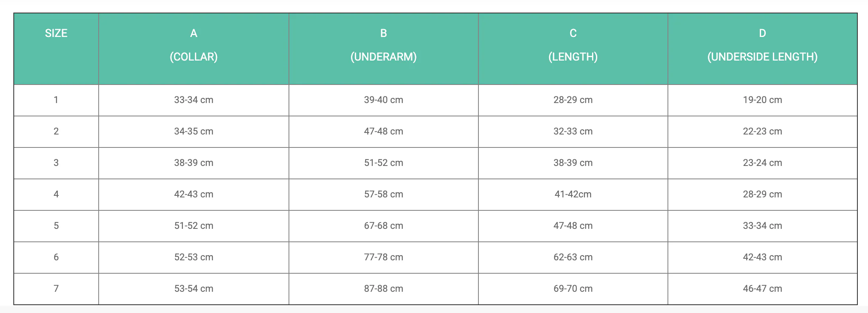Select the 52-53 cm collar cell
This screenshot has height=313, width=868.
click(x=194, y=258)
